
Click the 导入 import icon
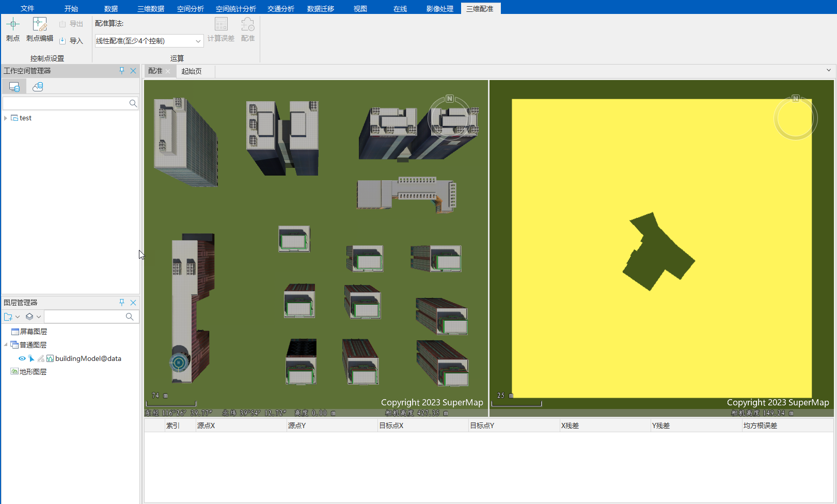pos(62,41)
